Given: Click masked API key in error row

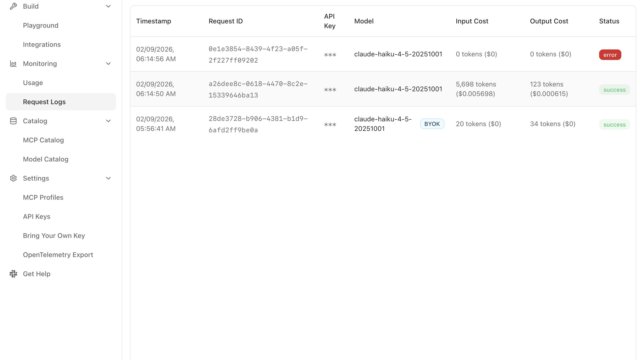Looking at the screenshot, I should point(330,55).
